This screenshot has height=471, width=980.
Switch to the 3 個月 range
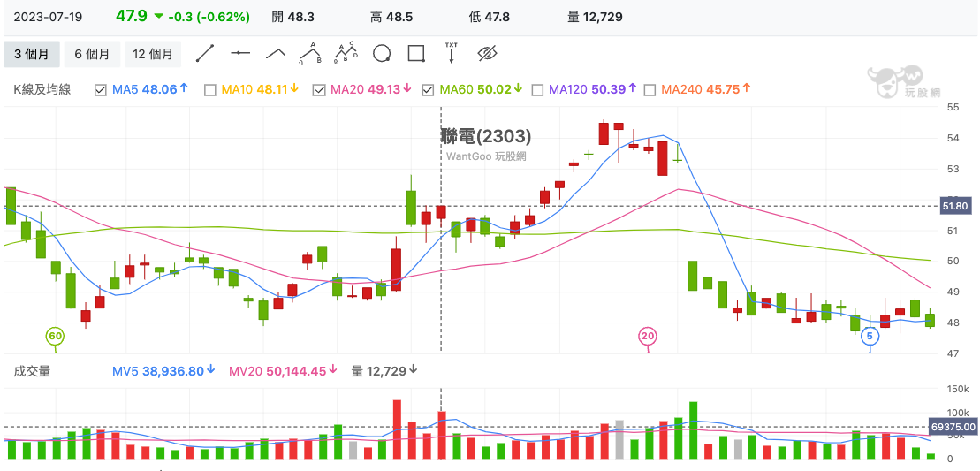pos(32,55)
